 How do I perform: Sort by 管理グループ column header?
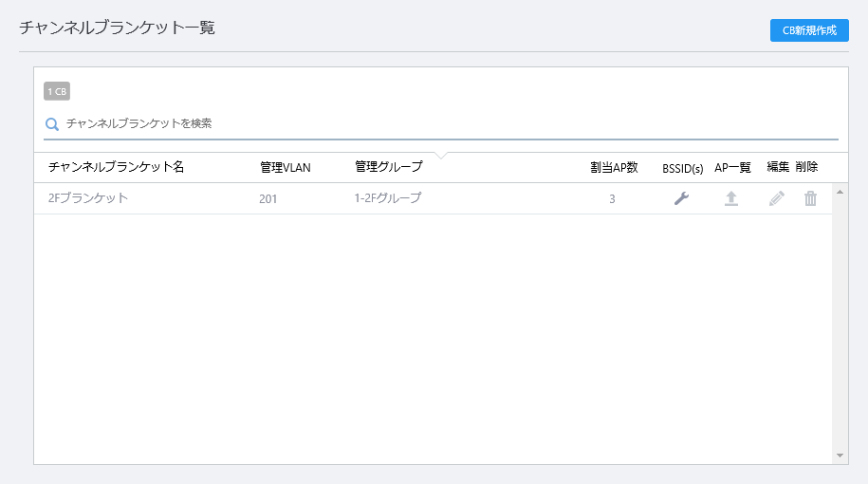tap(389, 167)
